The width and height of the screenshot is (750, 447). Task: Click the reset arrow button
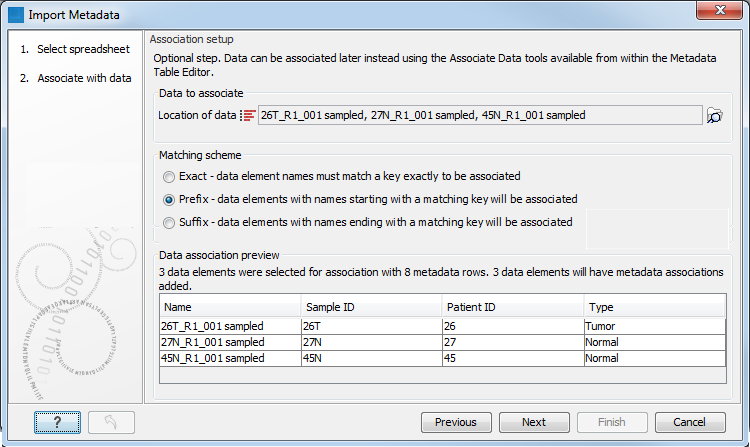click(x=111, y=423)
